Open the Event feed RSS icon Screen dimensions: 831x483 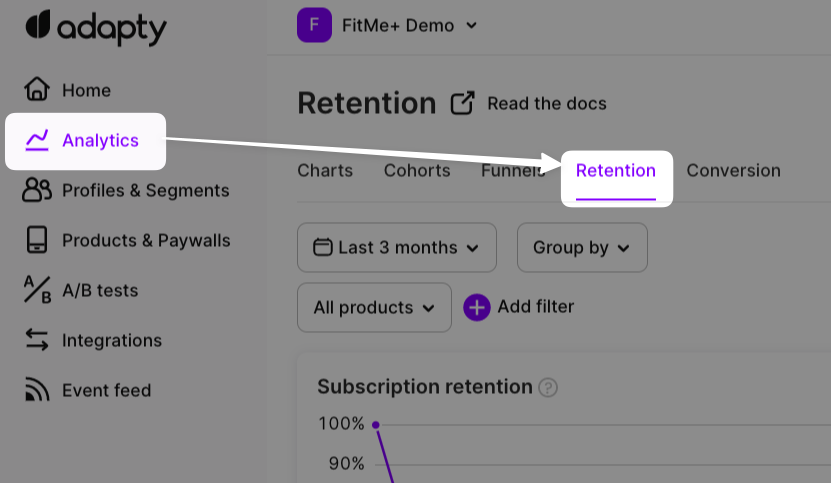click(37, 389)
